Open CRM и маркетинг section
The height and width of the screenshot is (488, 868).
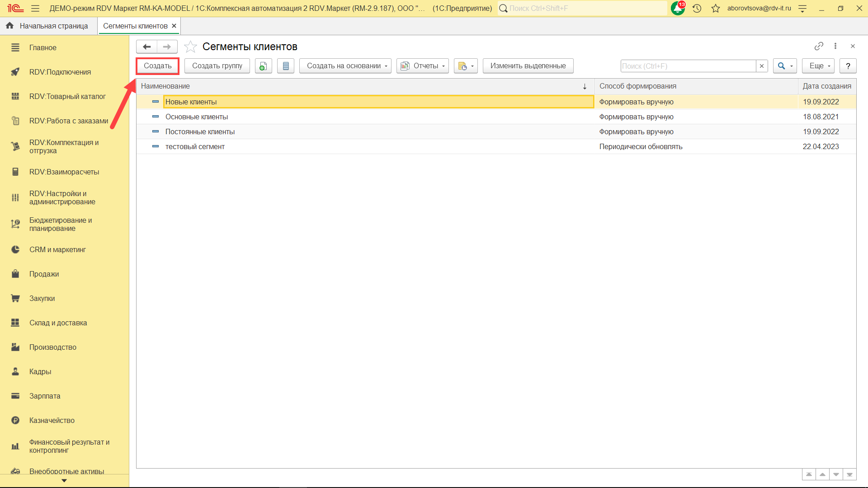click(57, 249)
